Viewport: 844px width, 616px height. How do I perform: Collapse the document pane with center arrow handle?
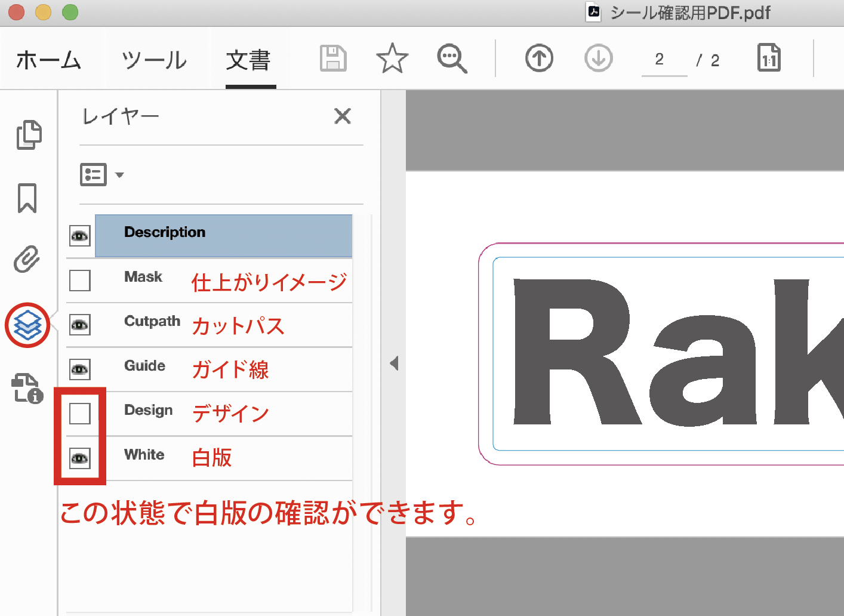coord(394,362)
